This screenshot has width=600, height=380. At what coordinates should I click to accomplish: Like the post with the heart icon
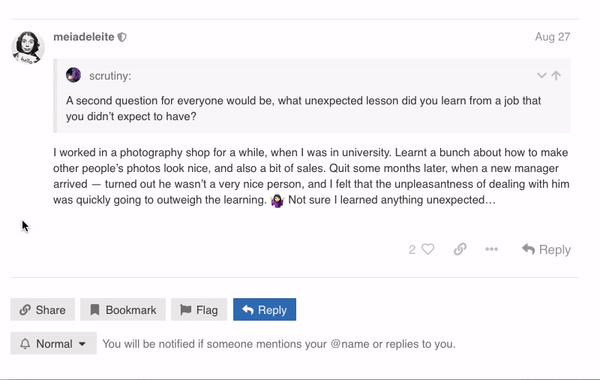point(428,249)
